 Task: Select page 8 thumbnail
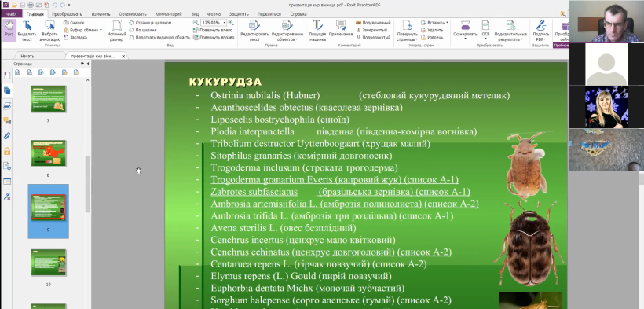pos(49,153)
